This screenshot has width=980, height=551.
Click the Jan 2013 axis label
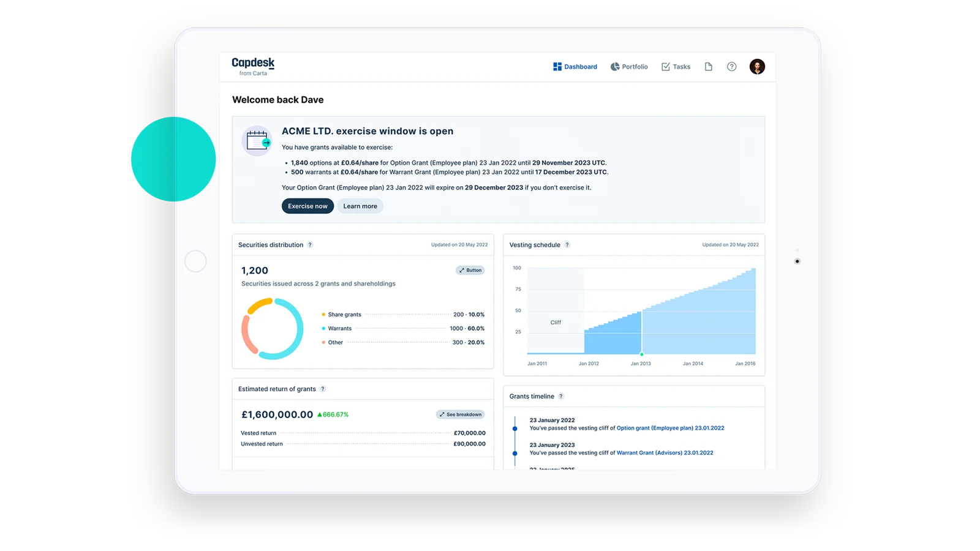pos(641,364)
